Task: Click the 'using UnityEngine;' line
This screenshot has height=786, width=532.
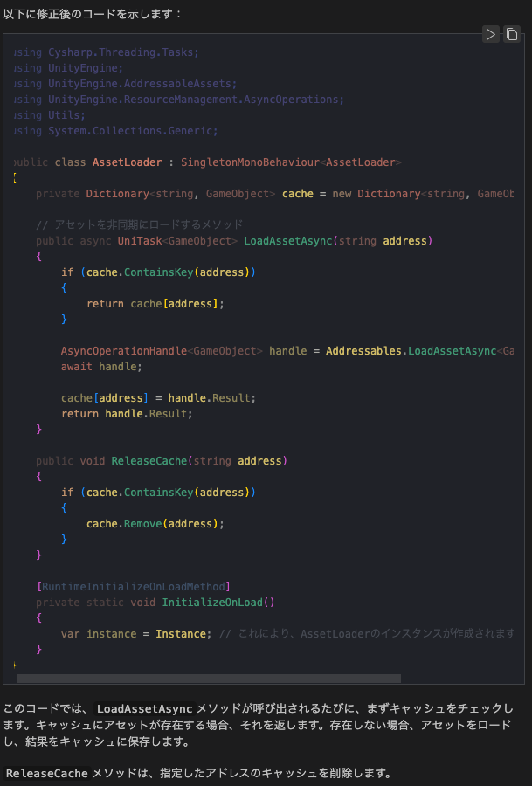Action: point(68,67)
